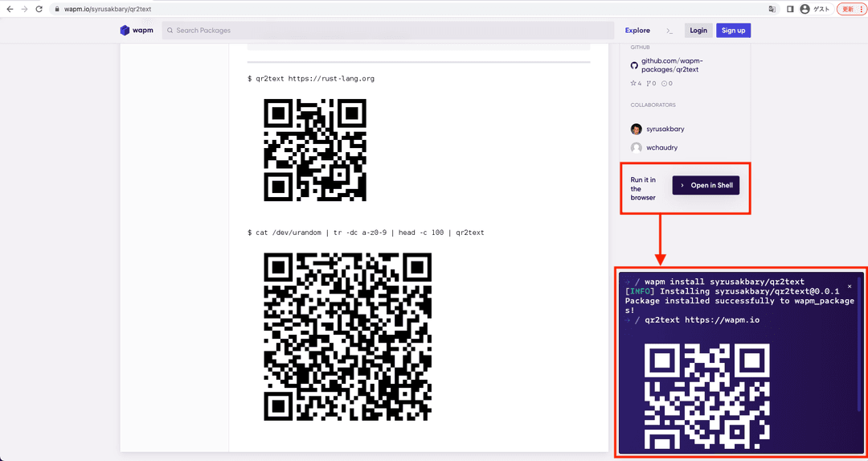Select the URL wapm.io/syrusakbary/qr2text in the address bar
The image size is (868, 461).
(x=108, y=10)
